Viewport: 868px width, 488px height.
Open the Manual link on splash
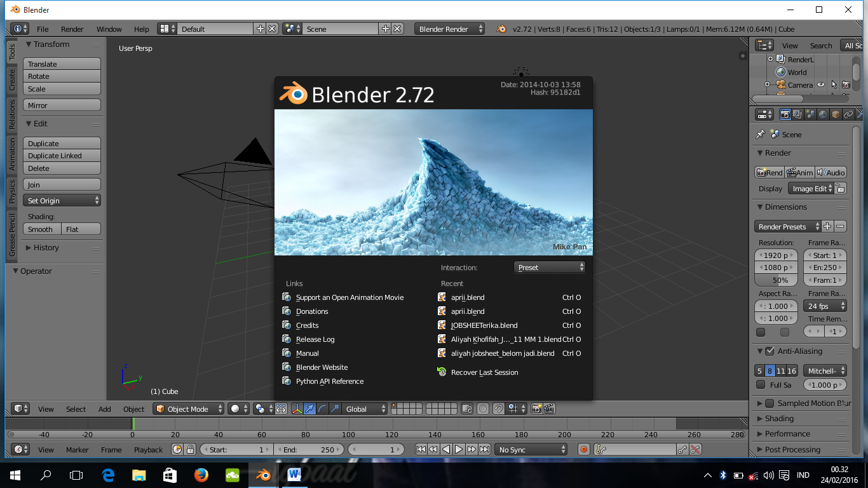[x=308, y=353]
